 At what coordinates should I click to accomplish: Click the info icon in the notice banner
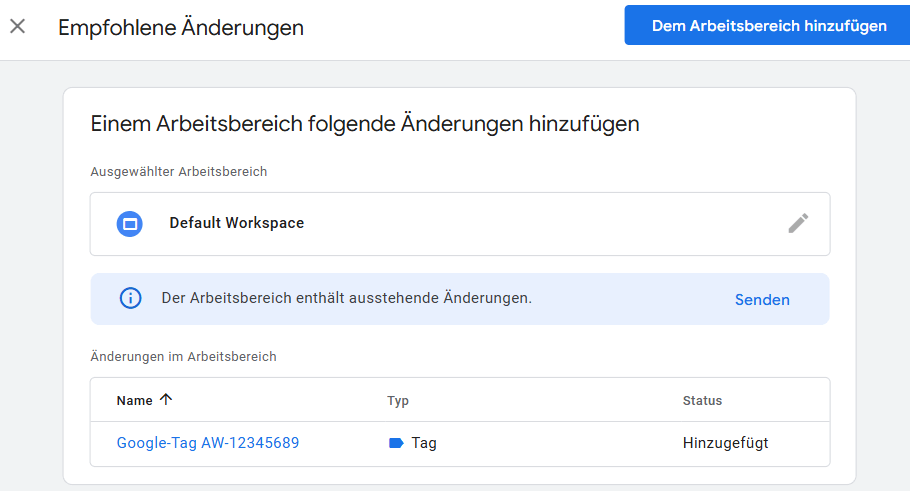pos(130,299)
